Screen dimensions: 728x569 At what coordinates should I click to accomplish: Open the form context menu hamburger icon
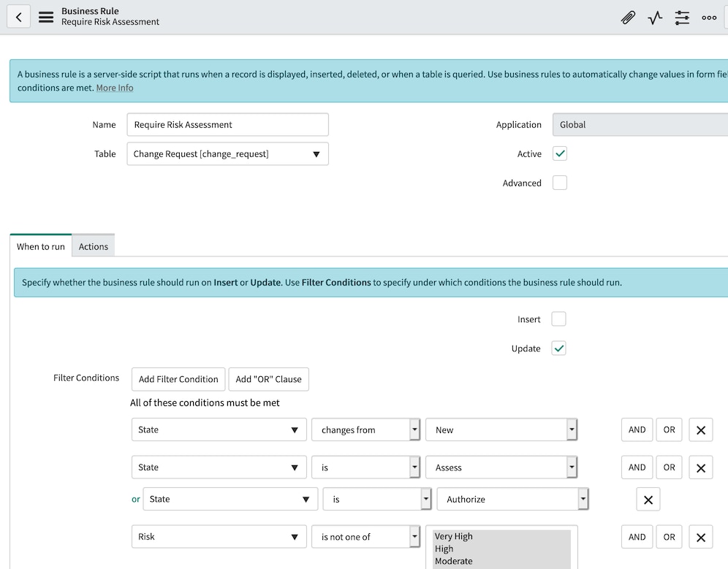point(45,16)
